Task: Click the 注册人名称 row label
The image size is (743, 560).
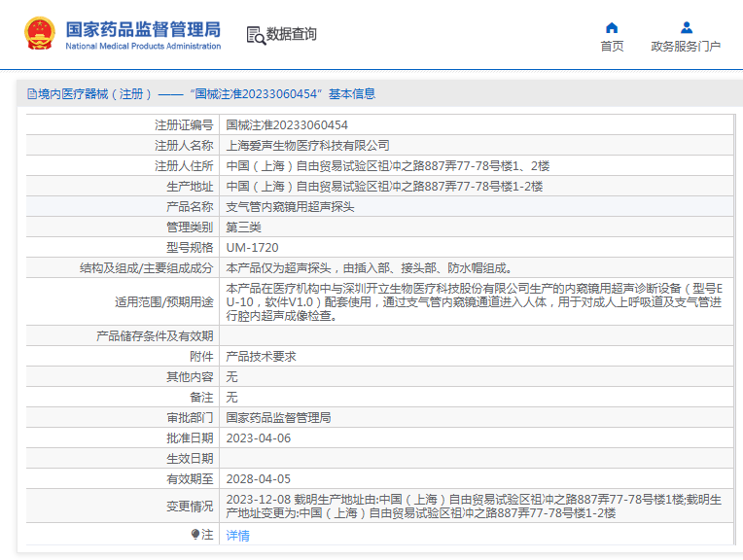Action: [x=184, y=146]
